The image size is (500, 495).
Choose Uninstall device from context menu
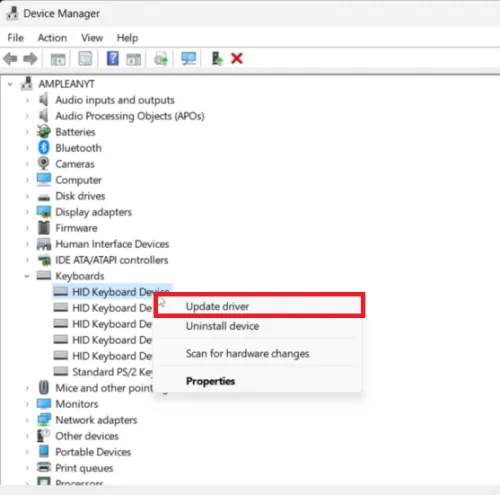259,326
